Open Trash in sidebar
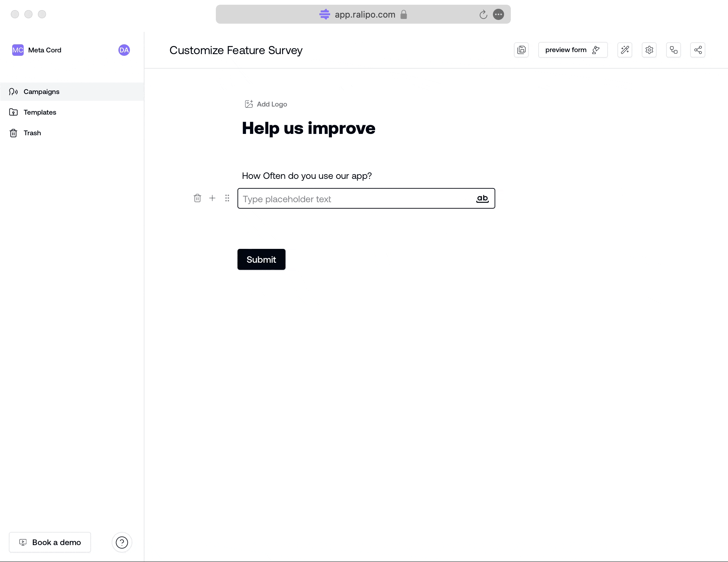 (32, 133)
